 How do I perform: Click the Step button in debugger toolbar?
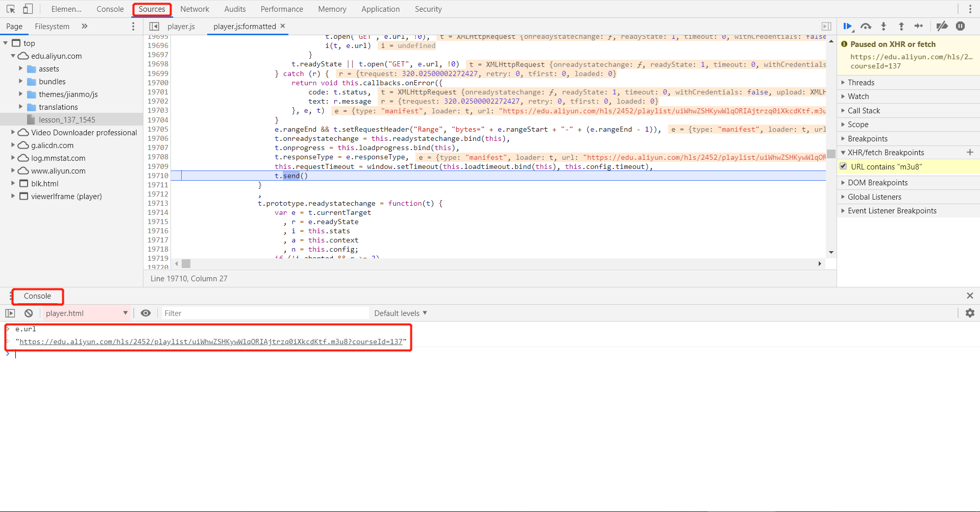tap(919, 26)
